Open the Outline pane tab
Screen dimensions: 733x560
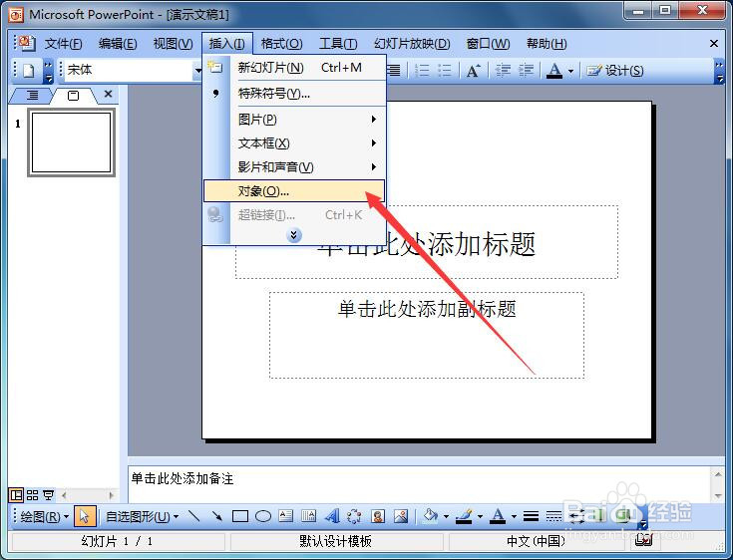32,96
